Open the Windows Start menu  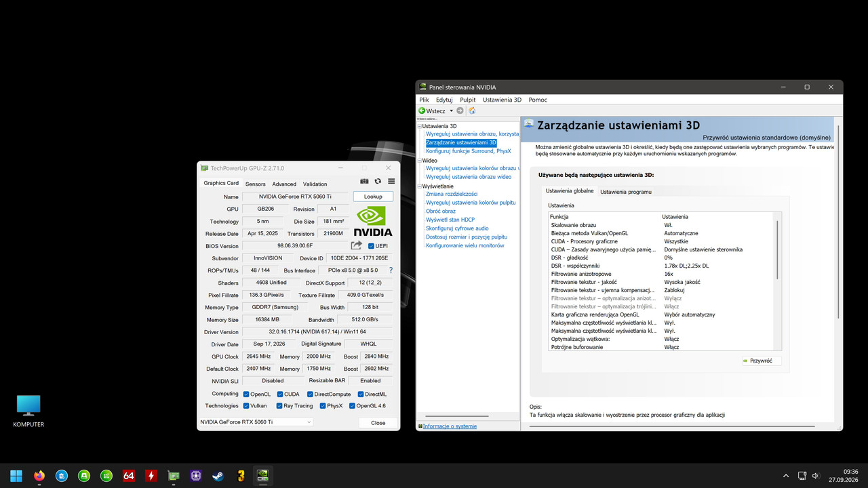(16, 476)
